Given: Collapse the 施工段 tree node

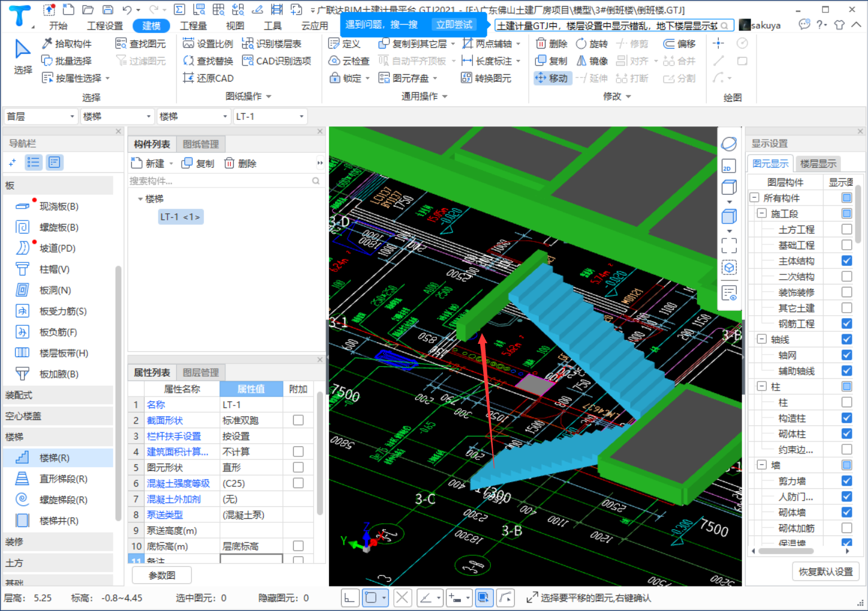Looking at the screenshot, I should (x=761, y=213).
